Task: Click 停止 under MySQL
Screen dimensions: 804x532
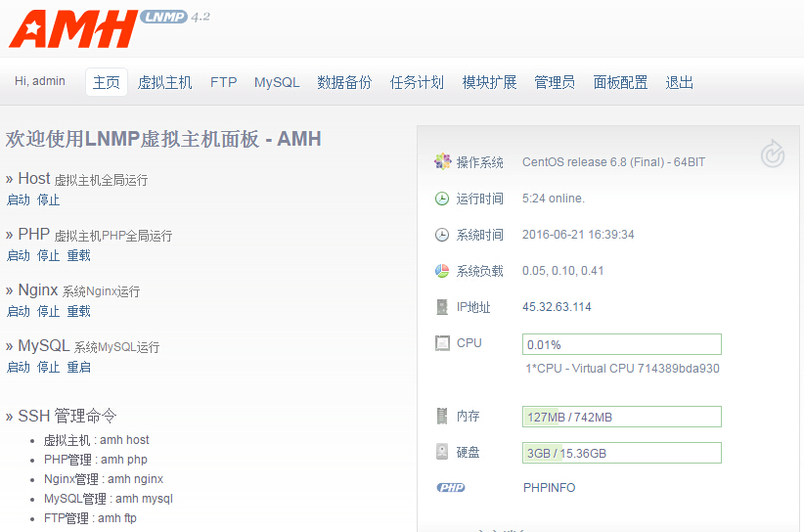Action: (49, 367)
